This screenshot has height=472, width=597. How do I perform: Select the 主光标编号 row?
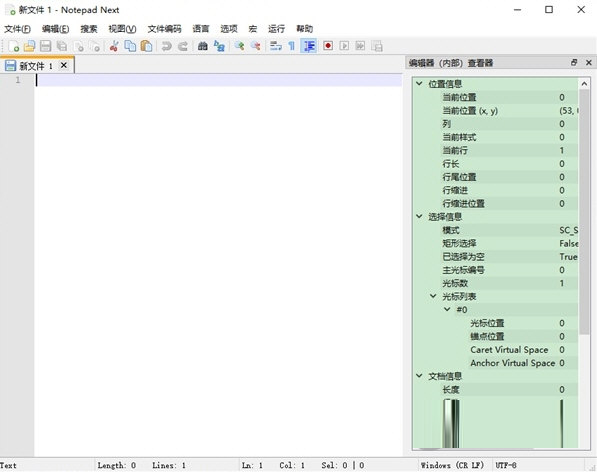496,270
